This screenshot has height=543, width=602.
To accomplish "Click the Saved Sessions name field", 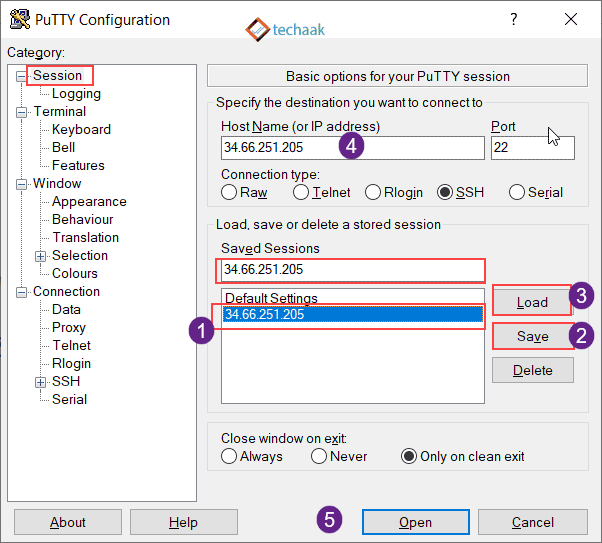I will (x=352, y=270).
